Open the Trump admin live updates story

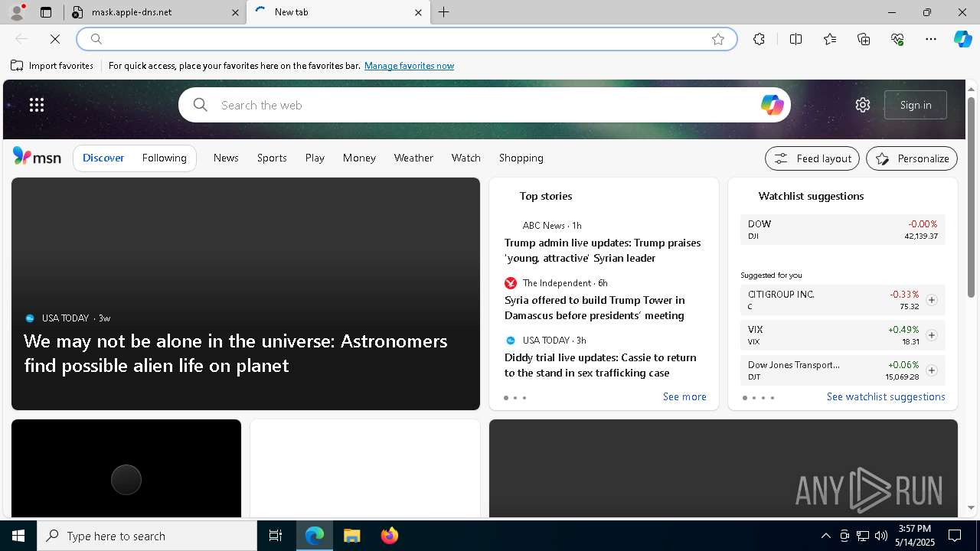[x=603, y=250]
